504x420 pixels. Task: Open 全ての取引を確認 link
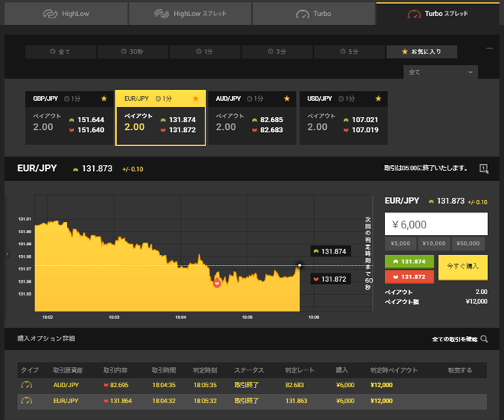click(454, 339)
